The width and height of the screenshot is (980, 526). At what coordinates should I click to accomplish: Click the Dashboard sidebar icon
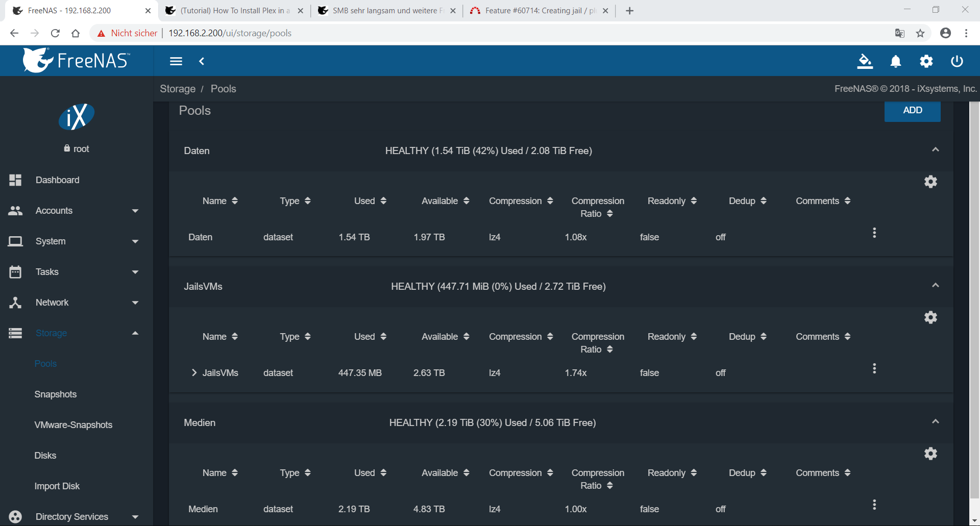pyautogui.click(x=15, y=180)
